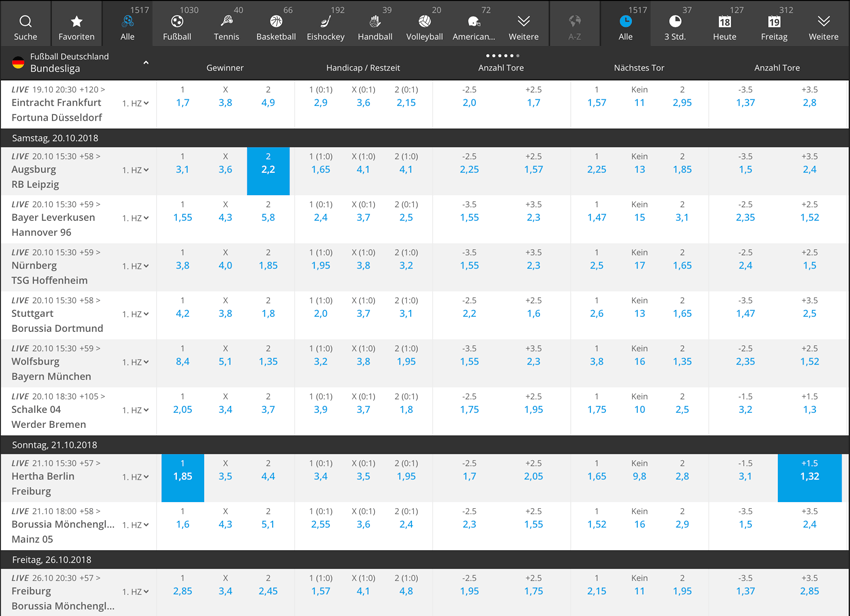Open 1. HZ dropdown for Eintracht Frankfurt
This screenshot has width=850, height=616.
pyautogui.click(x=136, y=103)
